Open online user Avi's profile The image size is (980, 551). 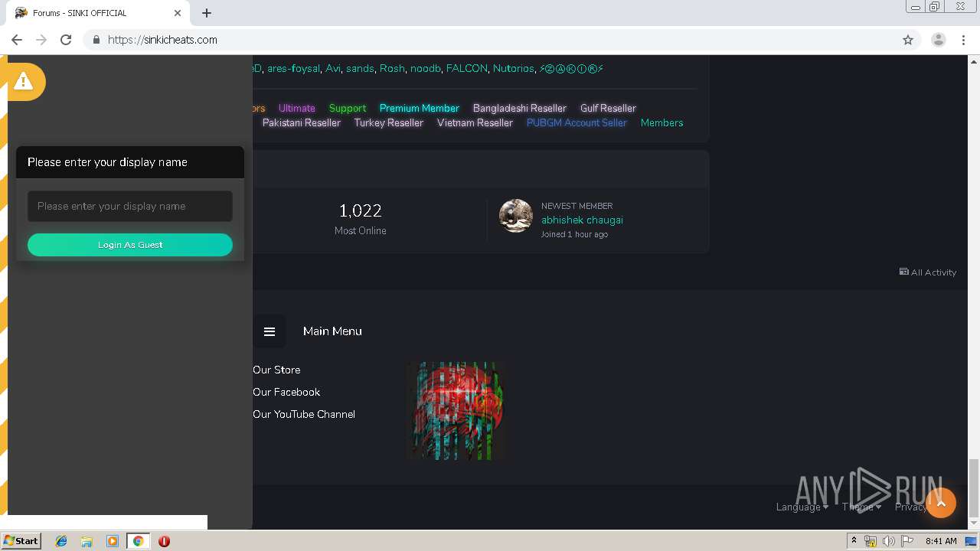pos(333,68)
